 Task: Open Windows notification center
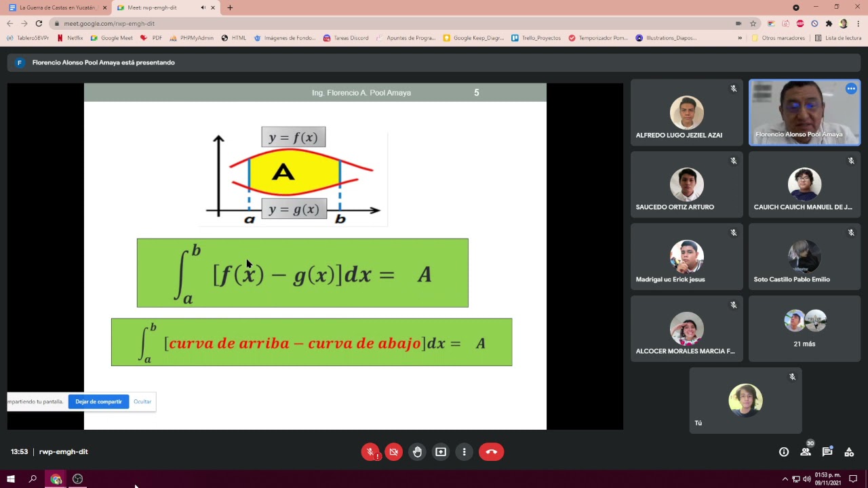pyautogui.click(x=853, y=479)
